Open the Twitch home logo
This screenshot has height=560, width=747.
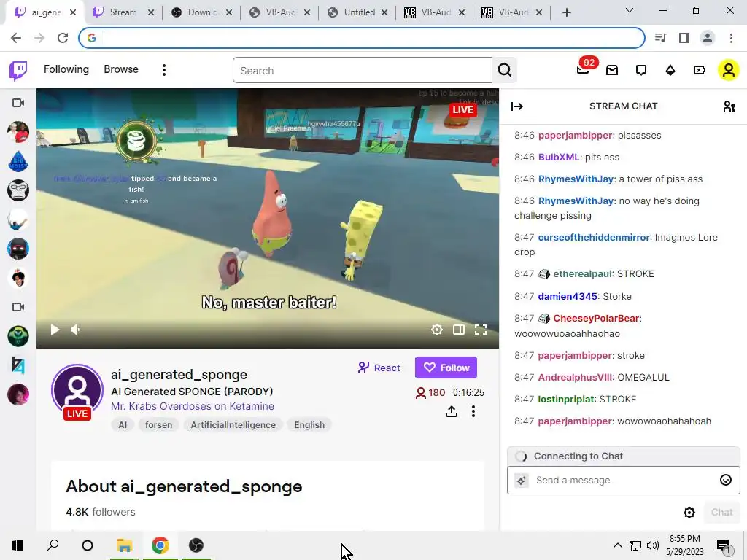point(18,71)
